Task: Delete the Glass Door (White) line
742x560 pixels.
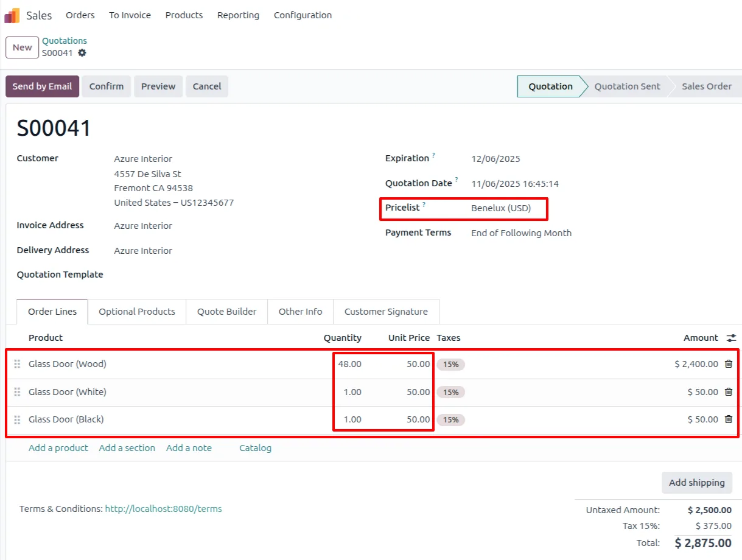Action: pyautogui.click(x=729, y=392)
